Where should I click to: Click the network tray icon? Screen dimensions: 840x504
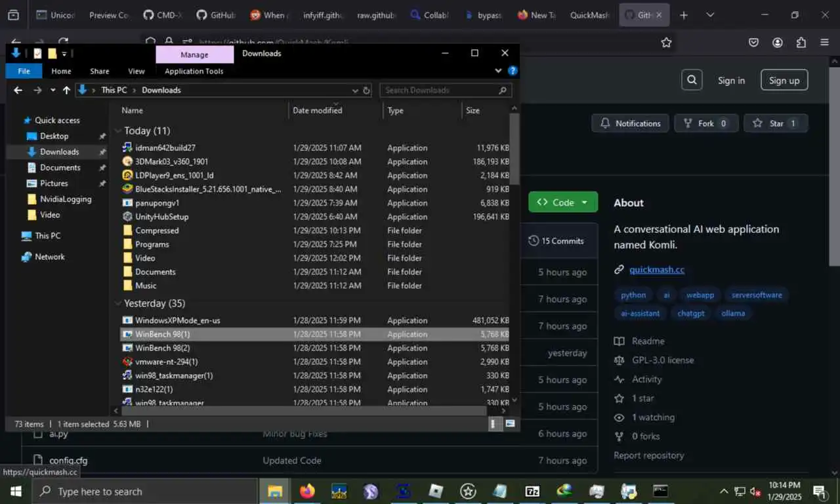click(740, 491)
